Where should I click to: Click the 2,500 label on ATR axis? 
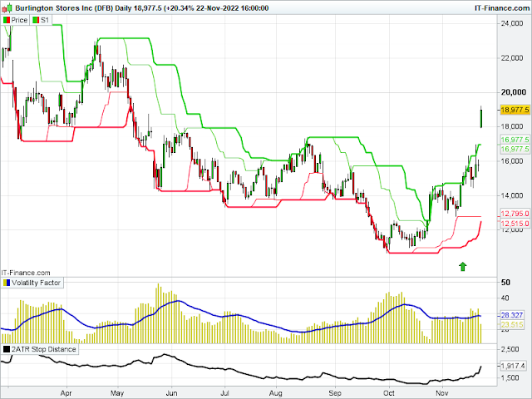tap(510, 349)
